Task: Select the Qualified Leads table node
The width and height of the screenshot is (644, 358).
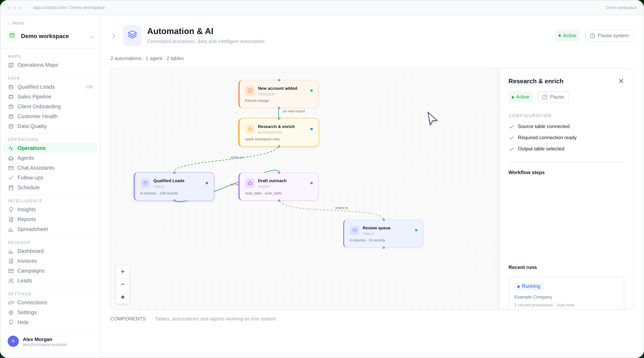Action: (x=174, y=187)
